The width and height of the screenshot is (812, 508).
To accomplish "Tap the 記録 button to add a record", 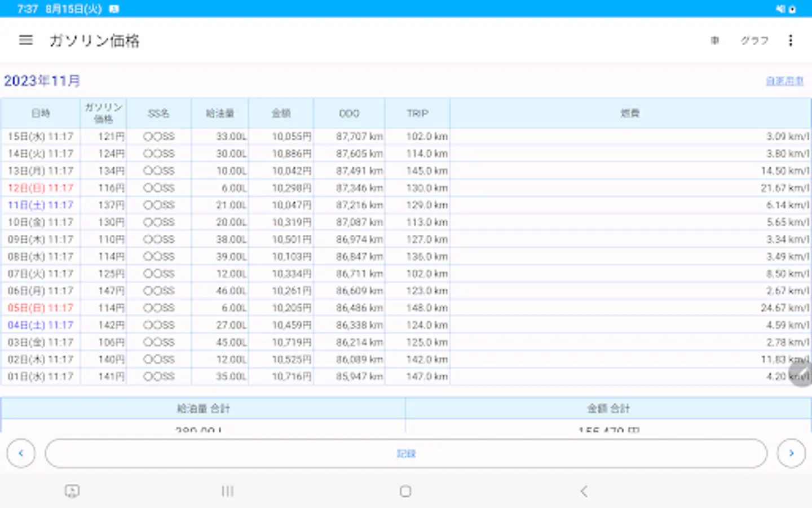I will pyautogui.click(x=406, y=453).
